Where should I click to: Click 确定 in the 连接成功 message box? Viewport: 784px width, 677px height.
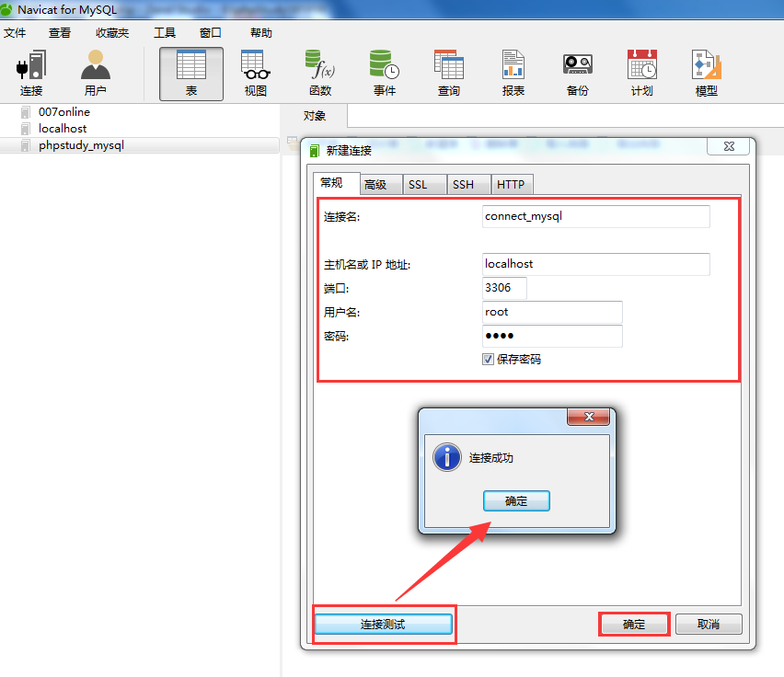[x=516, y=500]
